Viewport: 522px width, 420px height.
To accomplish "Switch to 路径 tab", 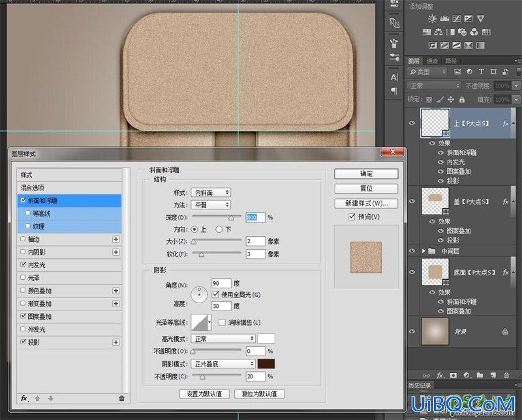I will tap(451, 61).
